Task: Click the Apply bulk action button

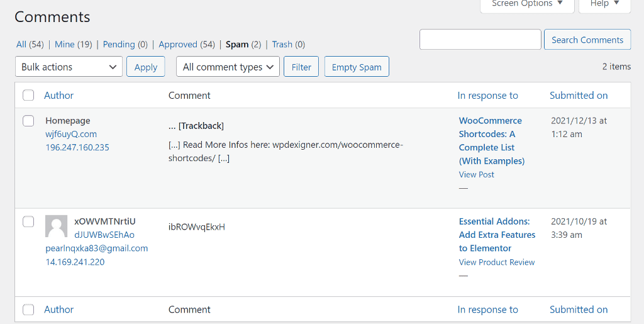Action: coord(146,67)
